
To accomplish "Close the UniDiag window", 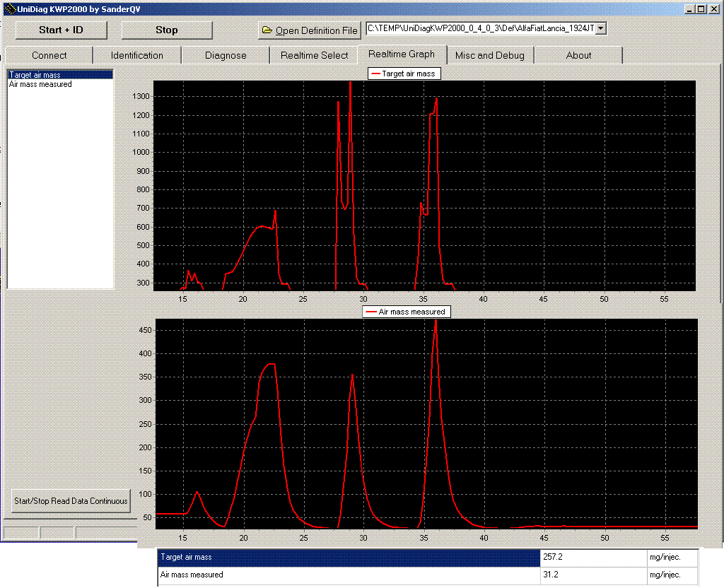I will 713,8.
